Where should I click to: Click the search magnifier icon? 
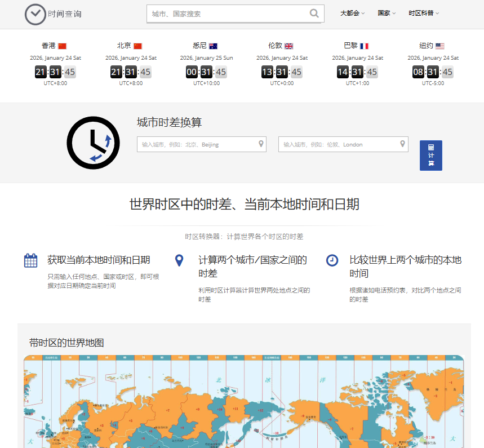click(x=314, y=13)
